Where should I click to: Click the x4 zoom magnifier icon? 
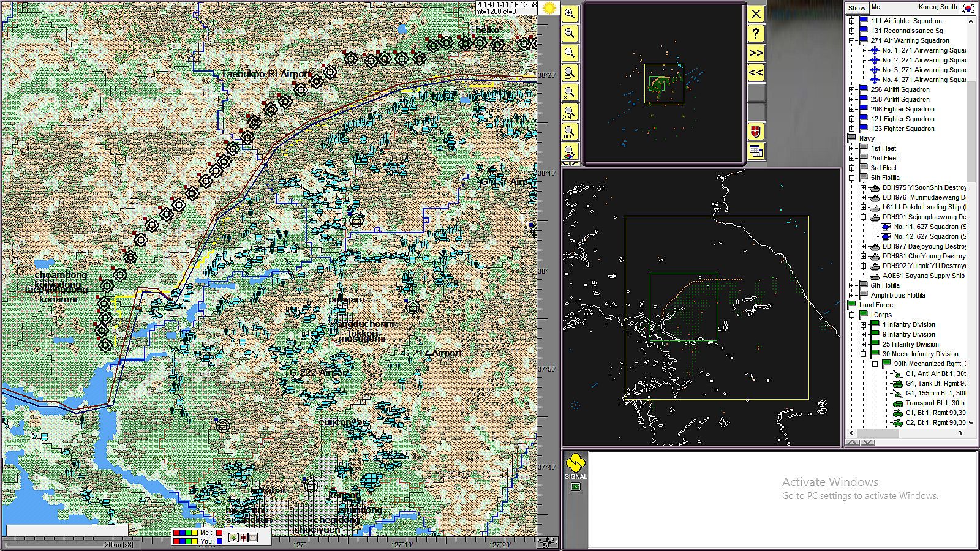point(570,112)
